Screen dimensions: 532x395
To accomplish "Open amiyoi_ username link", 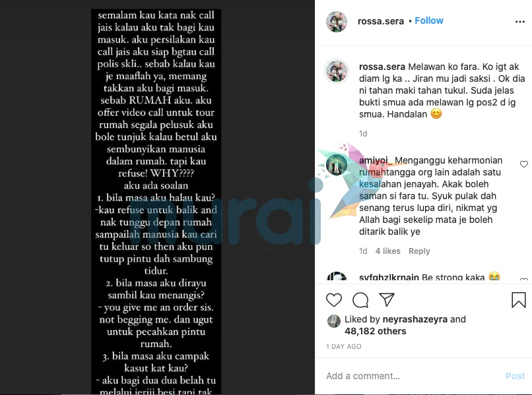I will click(376, 160).
